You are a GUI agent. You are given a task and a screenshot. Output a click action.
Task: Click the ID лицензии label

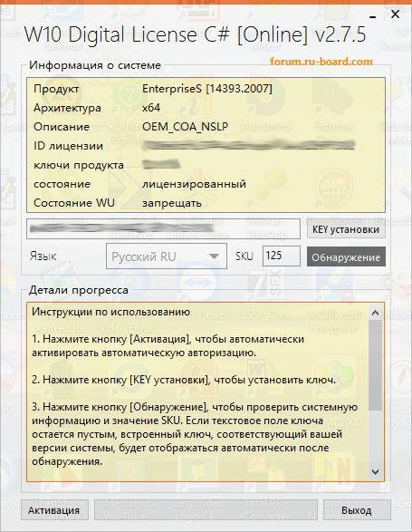coord(68,146)
